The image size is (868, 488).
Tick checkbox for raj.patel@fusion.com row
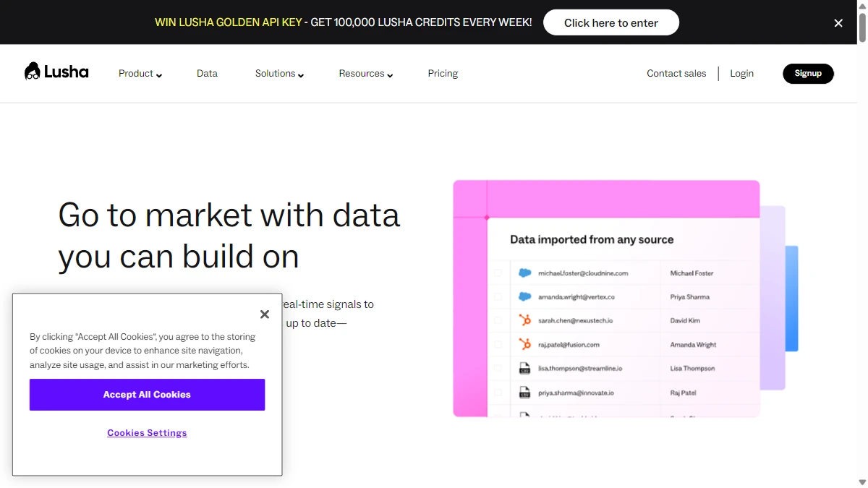coord(498,344)
